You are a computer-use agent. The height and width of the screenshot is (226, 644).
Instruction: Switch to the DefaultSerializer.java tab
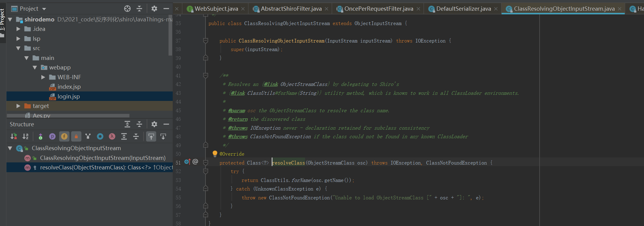coord(463,9)
